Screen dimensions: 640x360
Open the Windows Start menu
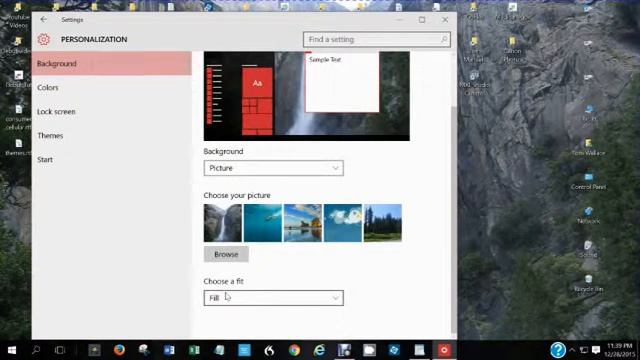(x=12, y=350)
